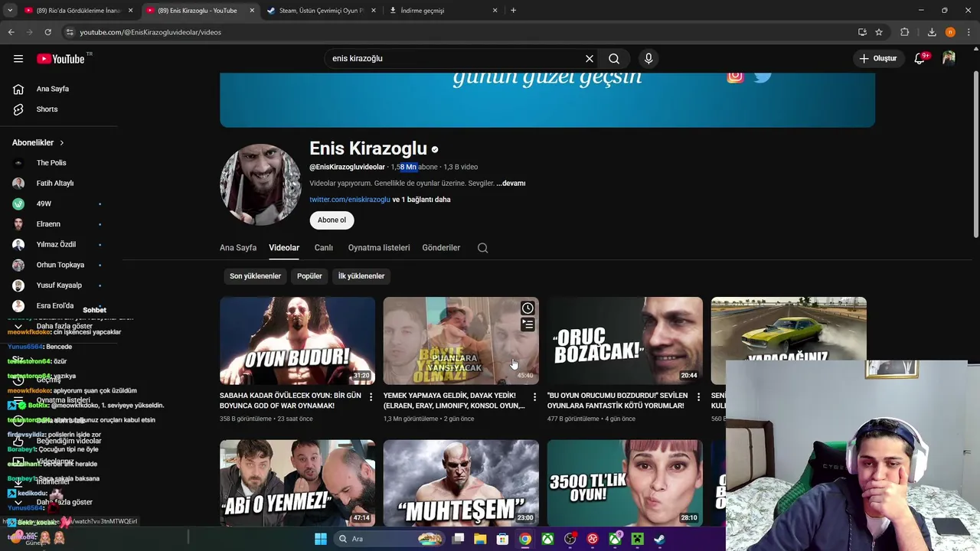
Task: Open the Gönderiler tab
Action: pos(441,248)
